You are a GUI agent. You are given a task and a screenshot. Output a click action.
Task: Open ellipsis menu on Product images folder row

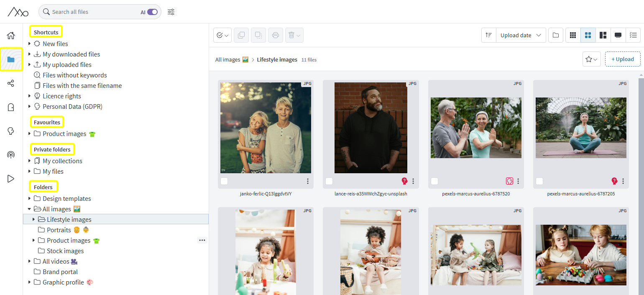tap(202, 240)
